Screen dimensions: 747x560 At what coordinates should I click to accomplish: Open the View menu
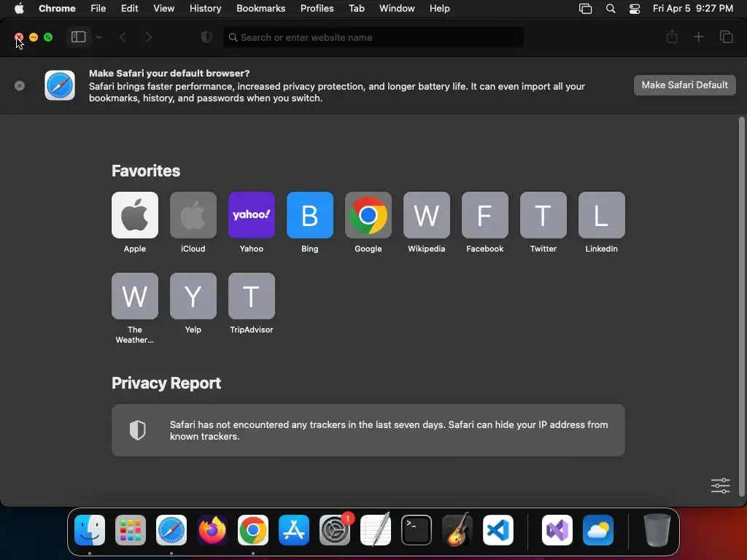pyautogui.click(x=164, y=8)
